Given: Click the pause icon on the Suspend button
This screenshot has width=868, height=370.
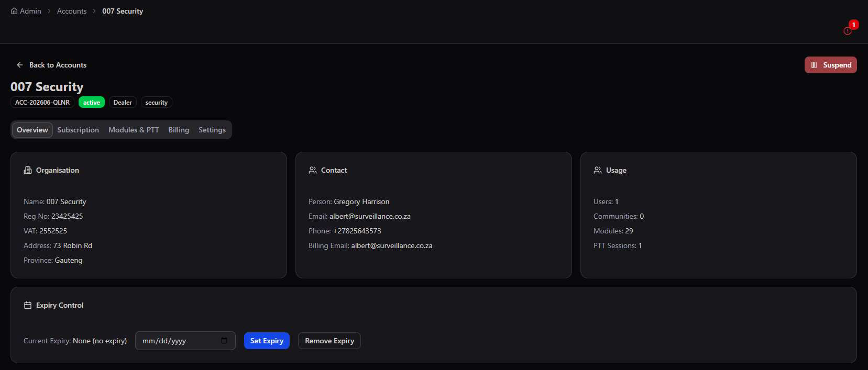Looking at the screenshot, I should [814, 65].
